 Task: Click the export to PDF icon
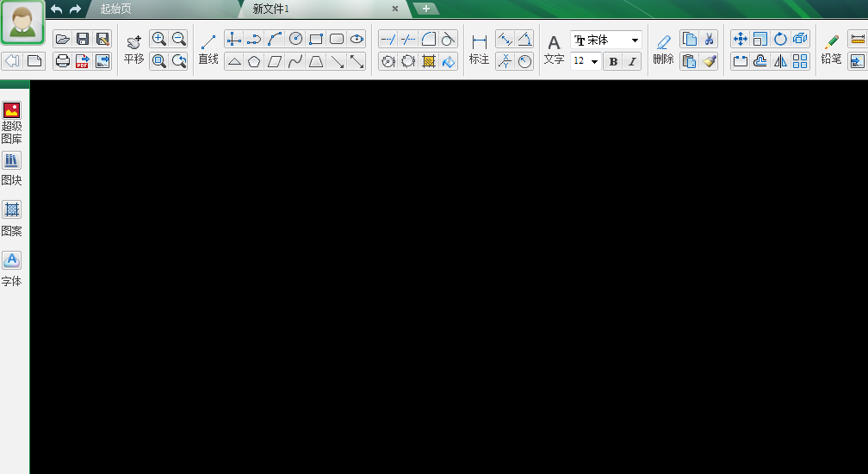click(x=83, y=61)
